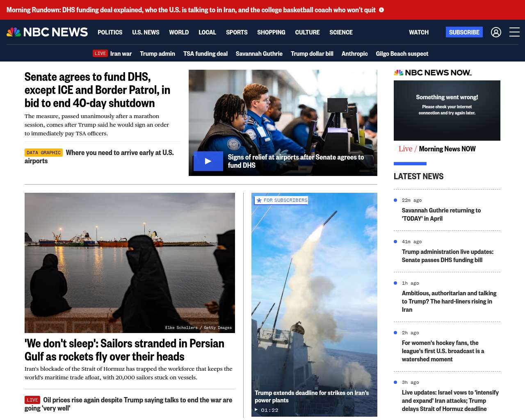The height and width of the screenshot is (420, 525).
Task: Open 'Trump extends deadline for strikes' video title
Action: coord(312,397)
